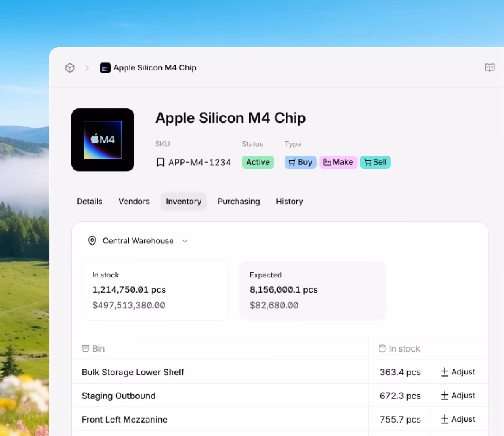504x436 pixels.
Task: Click the 1,214,750.01 pcs in-stock quantity
Action: click(129, 290)
